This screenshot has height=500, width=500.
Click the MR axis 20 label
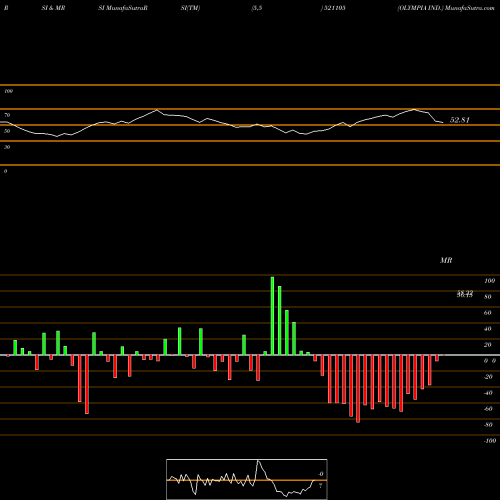click(488, 345)
